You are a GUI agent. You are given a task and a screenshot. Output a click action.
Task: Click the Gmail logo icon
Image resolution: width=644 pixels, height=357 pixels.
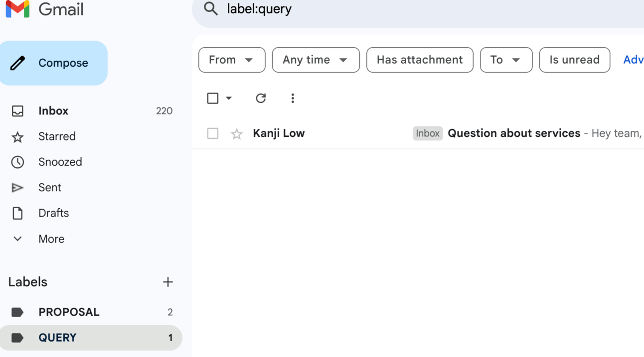pos(18,9)
